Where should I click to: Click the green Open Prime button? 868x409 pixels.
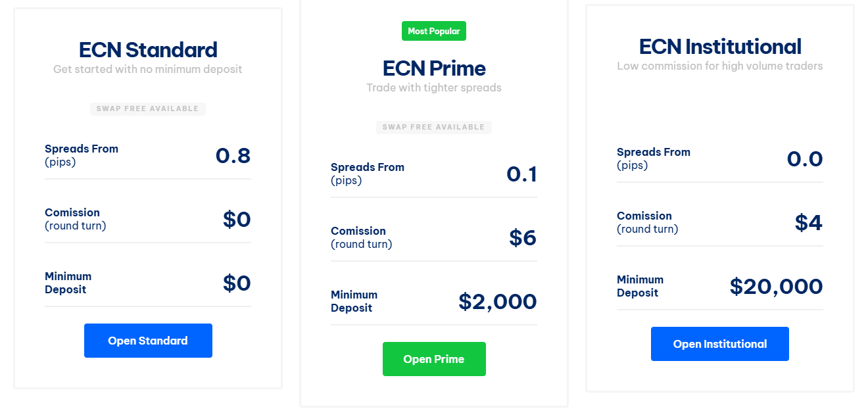pos(434,359)
